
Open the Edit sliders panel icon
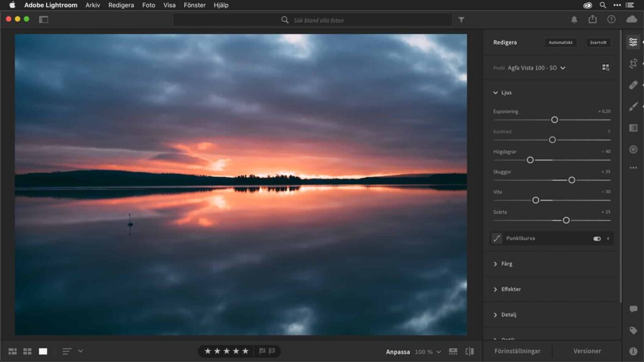[x=633, y=42]
